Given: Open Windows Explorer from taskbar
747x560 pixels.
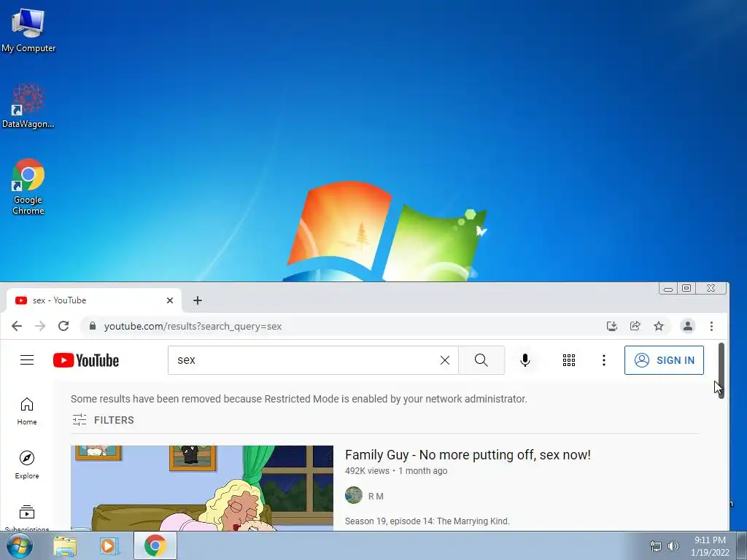Looking at the screenshot, I should tap(65, 545).
